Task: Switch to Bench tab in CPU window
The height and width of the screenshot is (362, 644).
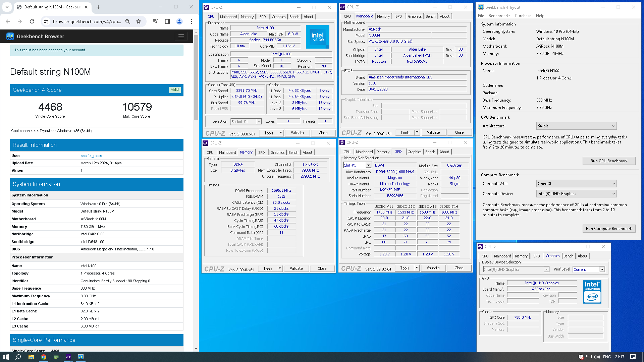Action: tap(294, 17)
